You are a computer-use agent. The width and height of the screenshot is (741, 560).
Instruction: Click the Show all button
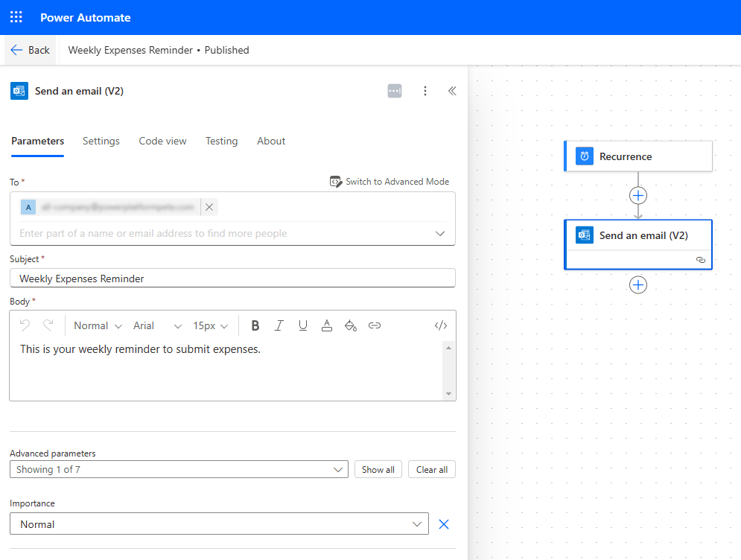378,470
